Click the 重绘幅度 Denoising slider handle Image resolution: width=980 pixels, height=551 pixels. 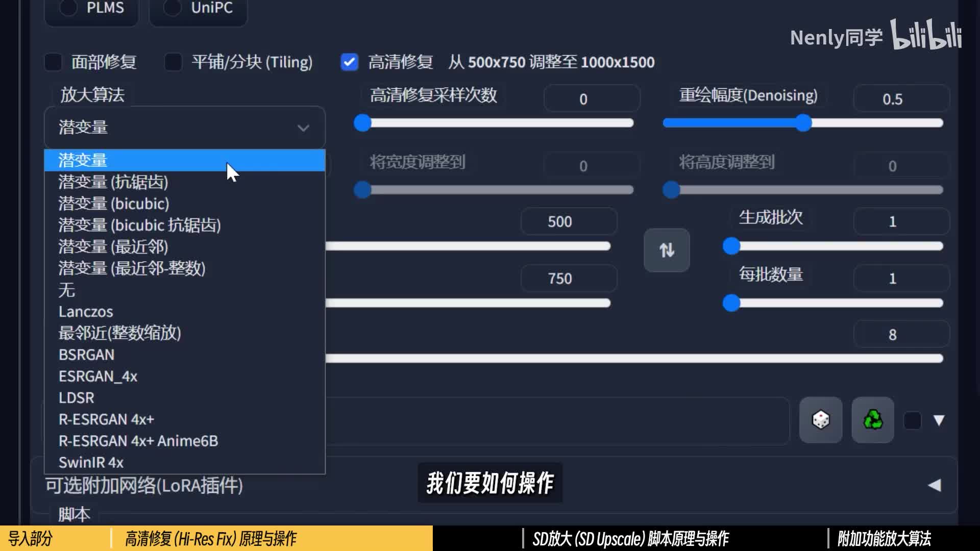803,123
